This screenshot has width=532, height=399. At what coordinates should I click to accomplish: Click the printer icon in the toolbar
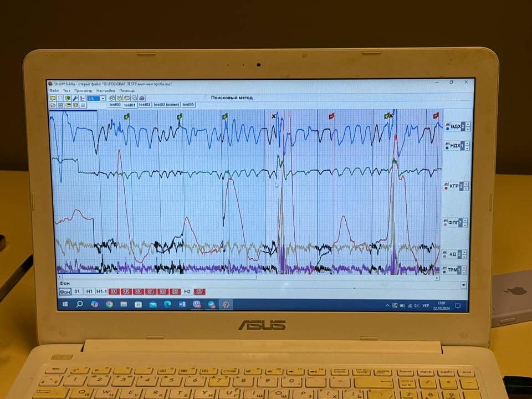(141, 98)
